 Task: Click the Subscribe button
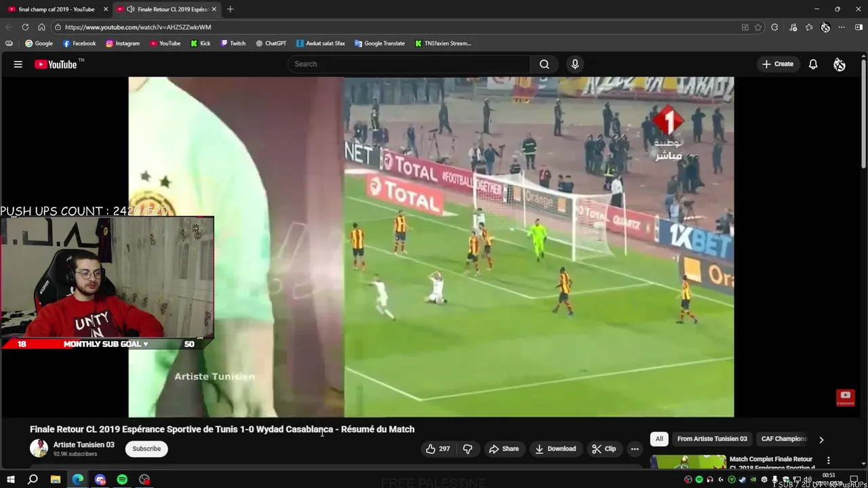(x=146, y=449)
